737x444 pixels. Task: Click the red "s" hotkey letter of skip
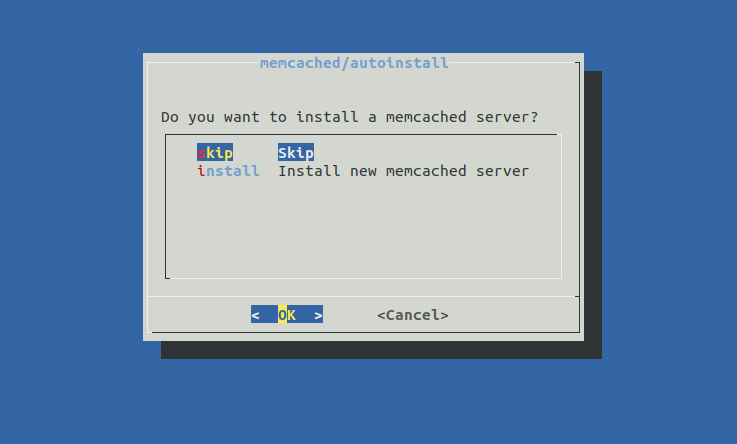tap(202, 153)
